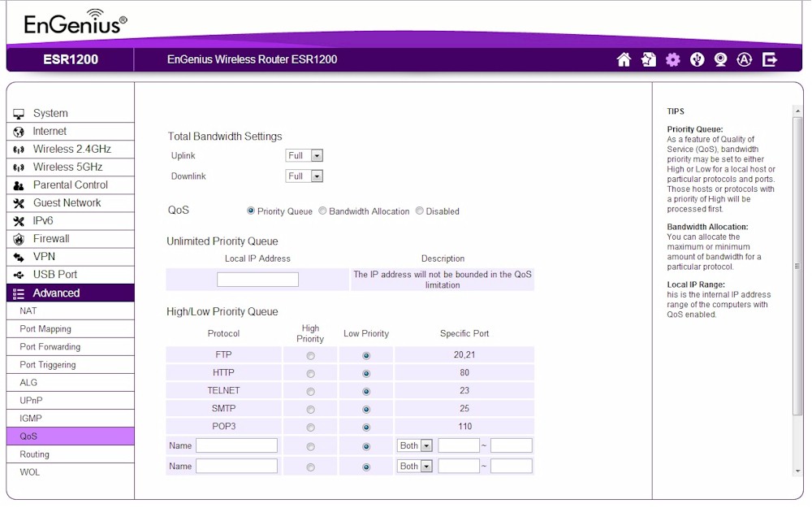Set TELNET to High Priority
The height and width of the screenshot is (508, 812).
(311, 392)
